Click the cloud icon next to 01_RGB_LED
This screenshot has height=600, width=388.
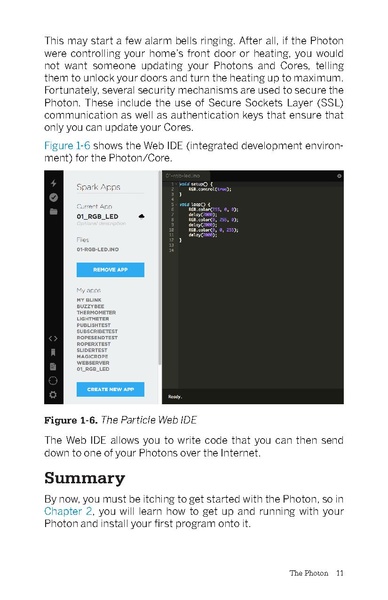tap(141, 217)
